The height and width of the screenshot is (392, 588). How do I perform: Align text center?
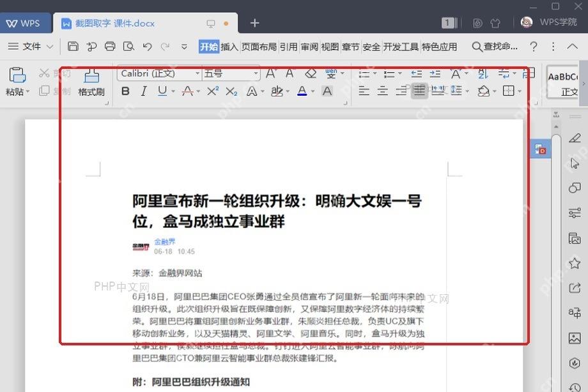382,90
